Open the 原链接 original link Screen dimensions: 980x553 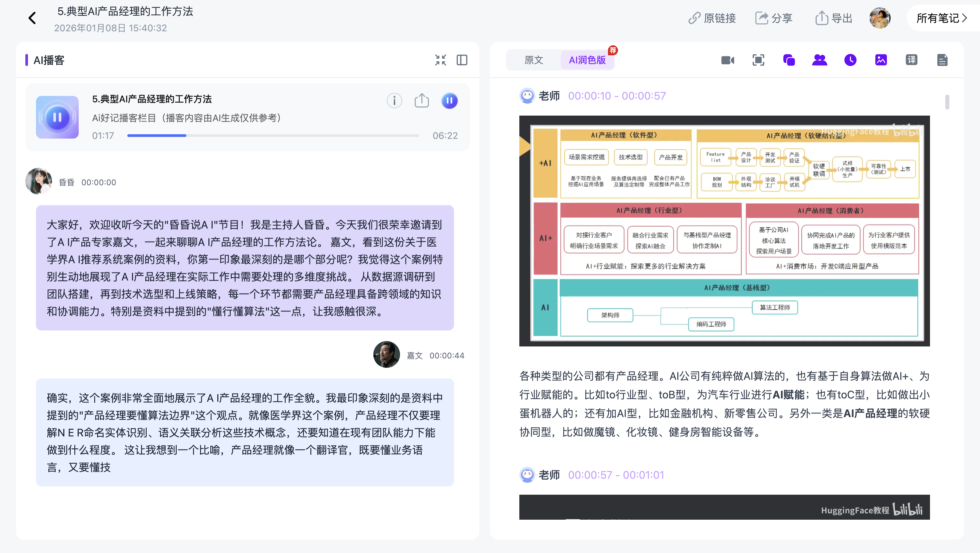[712, 18]
